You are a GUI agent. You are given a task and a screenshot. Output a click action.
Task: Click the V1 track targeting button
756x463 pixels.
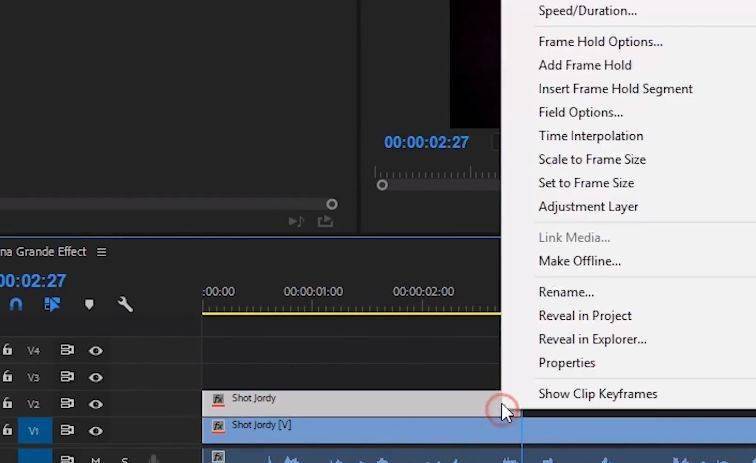click(33, 431)
